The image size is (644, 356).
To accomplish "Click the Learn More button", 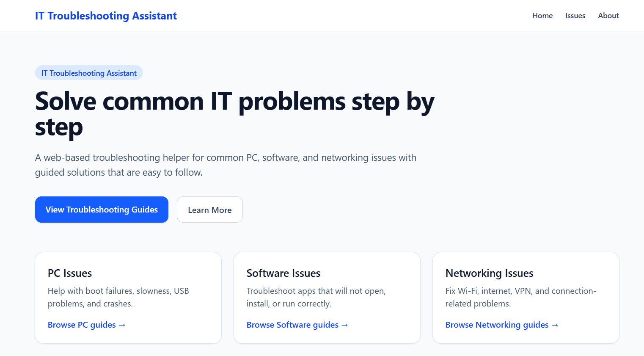I will [x=210, y=210].
